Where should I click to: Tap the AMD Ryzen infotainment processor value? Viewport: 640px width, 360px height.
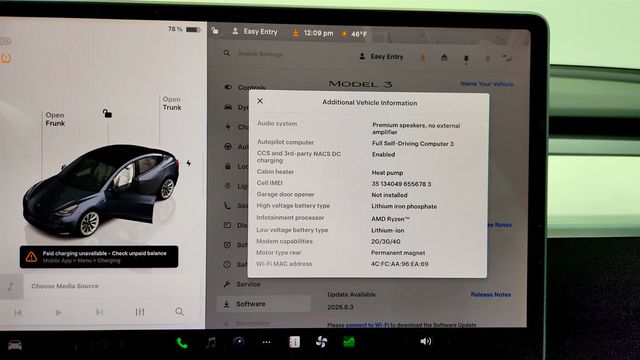(390, 219)
